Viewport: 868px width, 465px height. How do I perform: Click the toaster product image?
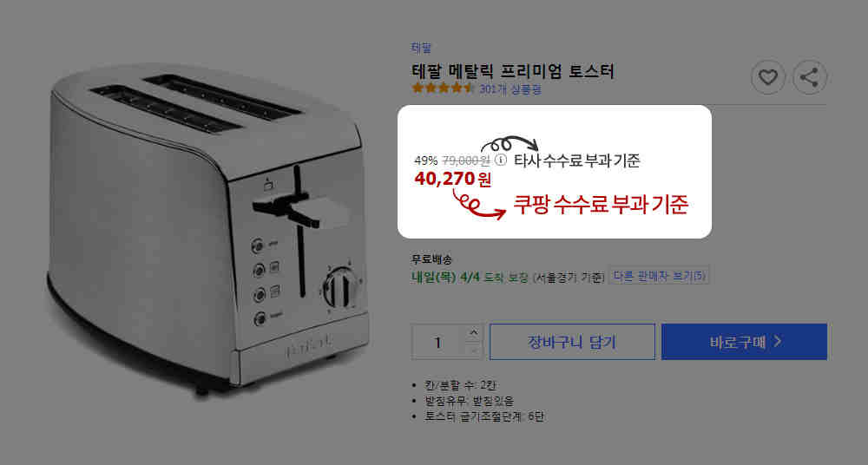(x=208, y=232)
